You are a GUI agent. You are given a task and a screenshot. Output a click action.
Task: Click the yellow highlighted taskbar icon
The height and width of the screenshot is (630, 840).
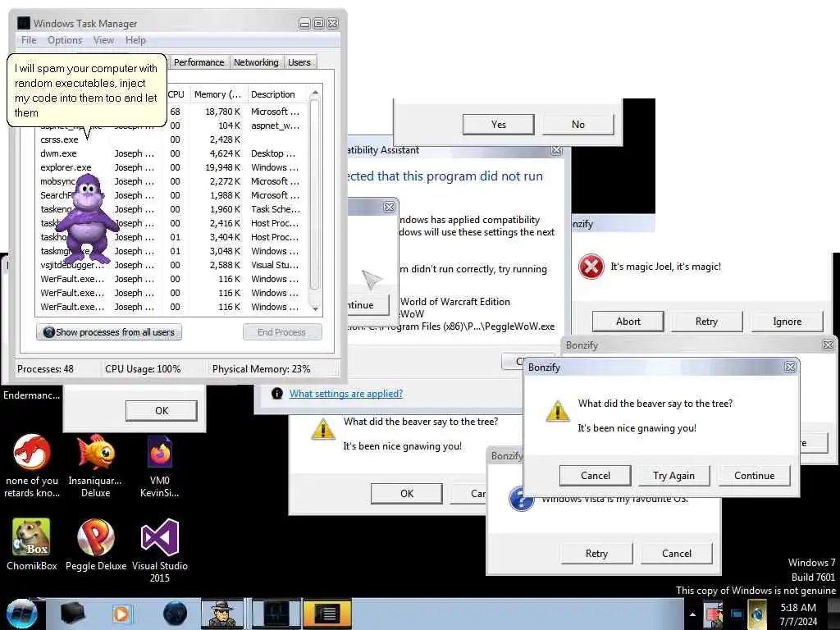click(x=327, y=614)
